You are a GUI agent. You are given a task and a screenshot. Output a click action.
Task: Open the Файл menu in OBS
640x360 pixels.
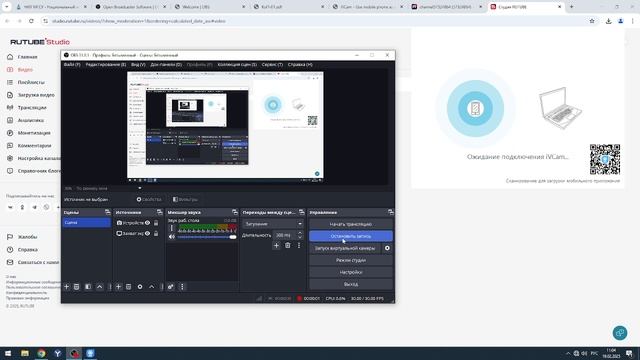[x=72, y=64]
